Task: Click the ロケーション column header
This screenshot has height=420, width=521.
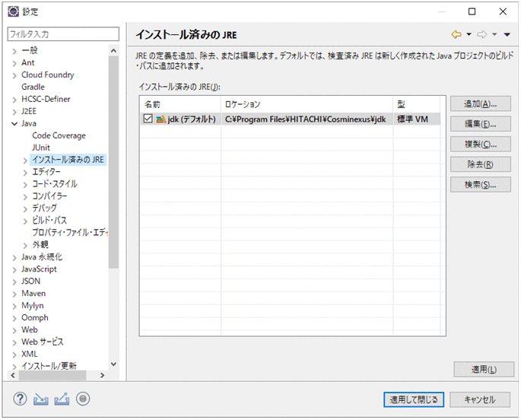Action: click(307, 104)
